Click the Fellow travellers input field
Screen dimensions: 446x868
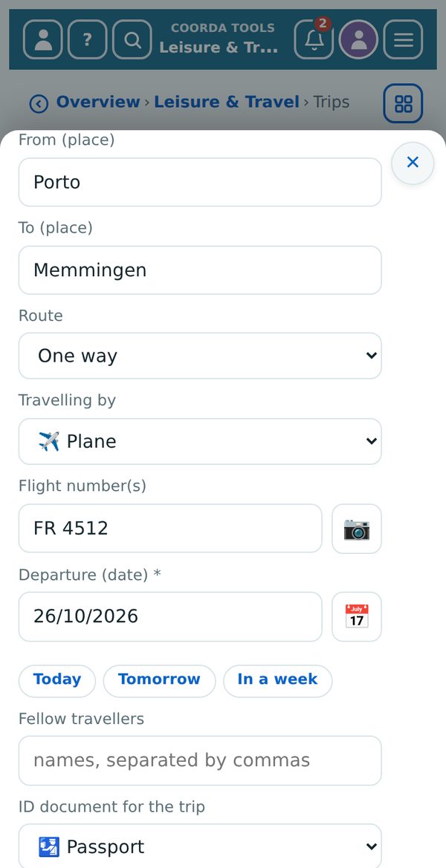200,760
